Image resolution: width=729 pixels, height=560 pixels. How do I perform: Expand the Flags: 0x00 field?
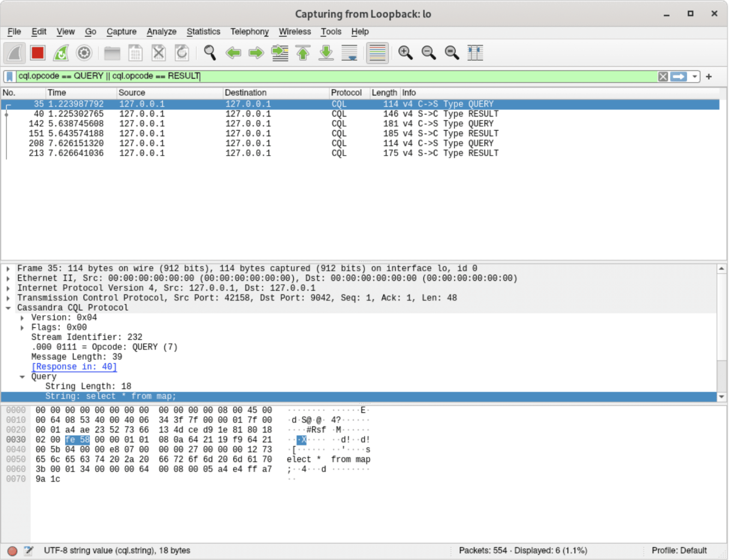pos(22,327)
